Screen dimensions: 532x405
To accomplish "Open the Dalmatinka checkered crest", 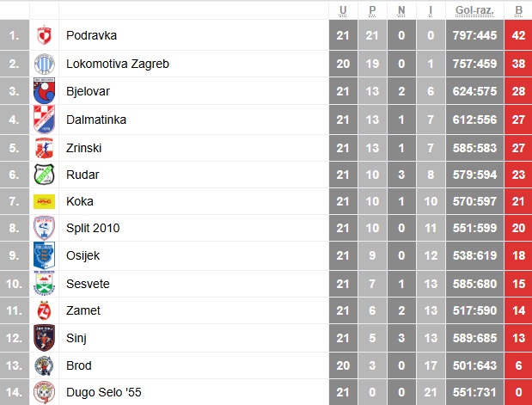I will tap(44, 120).
